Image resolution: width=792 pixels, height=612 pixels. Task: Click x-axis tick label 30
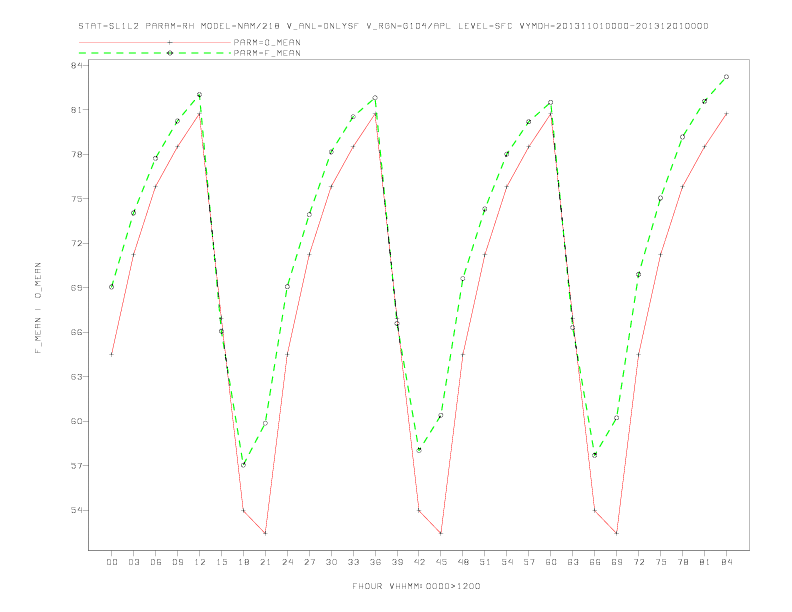(331, 562)
